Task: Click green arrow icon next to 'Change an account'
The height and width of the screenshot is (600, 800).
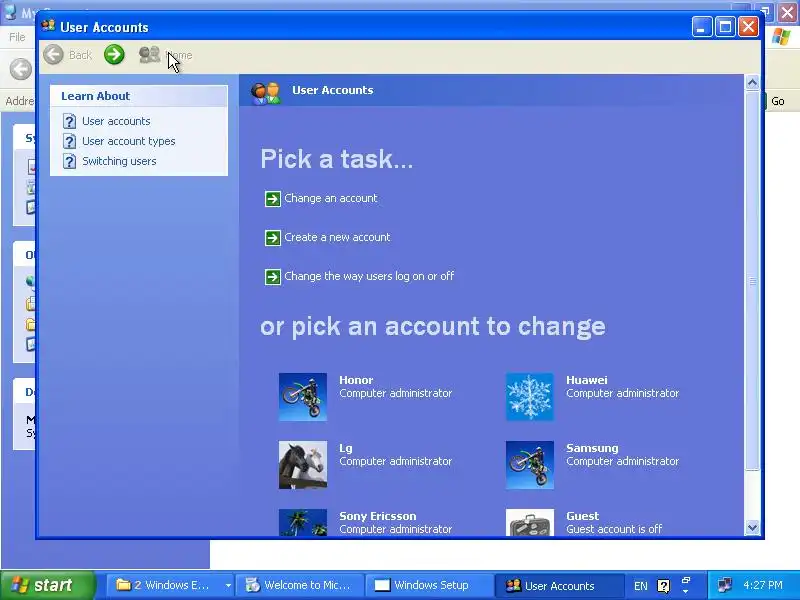Action: [272, 198]
